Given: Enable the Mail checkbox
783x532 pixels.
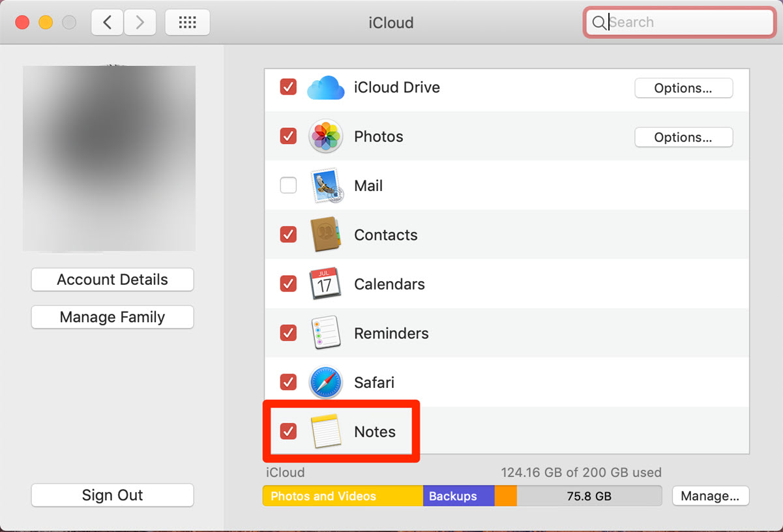Looking at the screenshot, I should tap(288, 185).
